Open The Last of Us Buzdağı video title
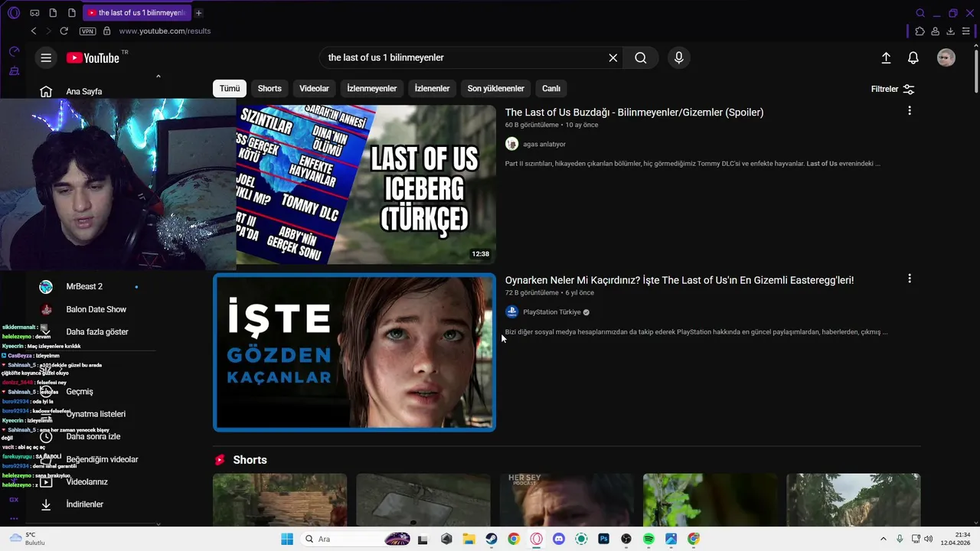 tap(634, 112)
